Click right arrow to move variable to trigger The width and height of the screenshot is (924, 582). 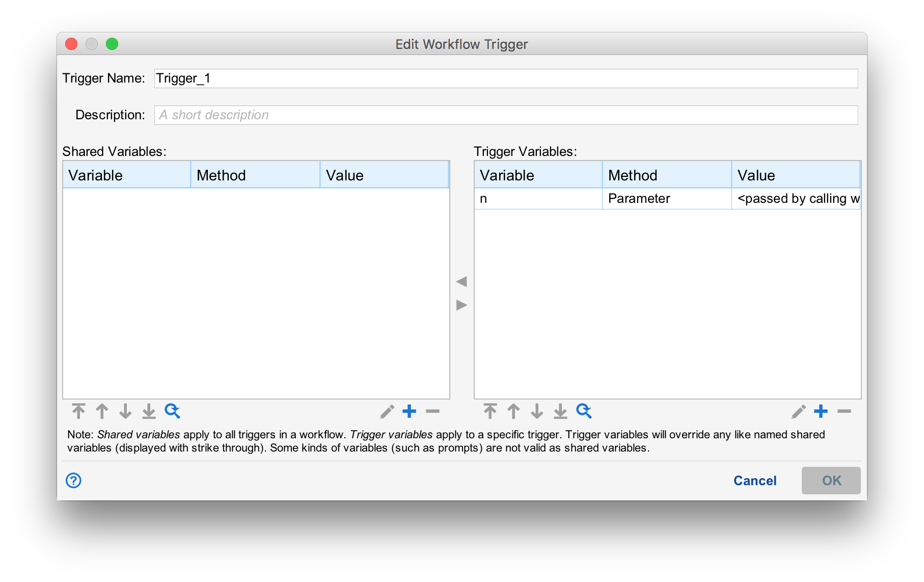point(461,305)
